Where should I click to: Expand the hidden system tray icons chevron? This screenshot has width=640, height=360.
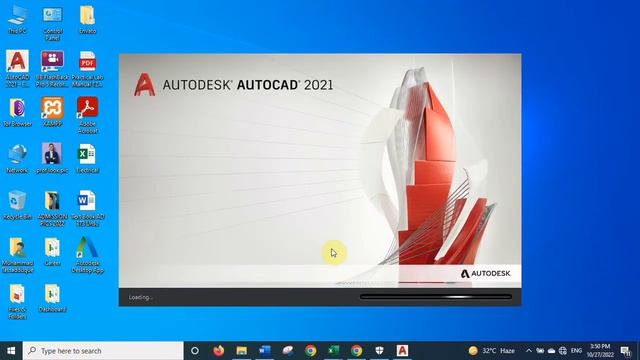pyautogui.click(x=529, y=351)
